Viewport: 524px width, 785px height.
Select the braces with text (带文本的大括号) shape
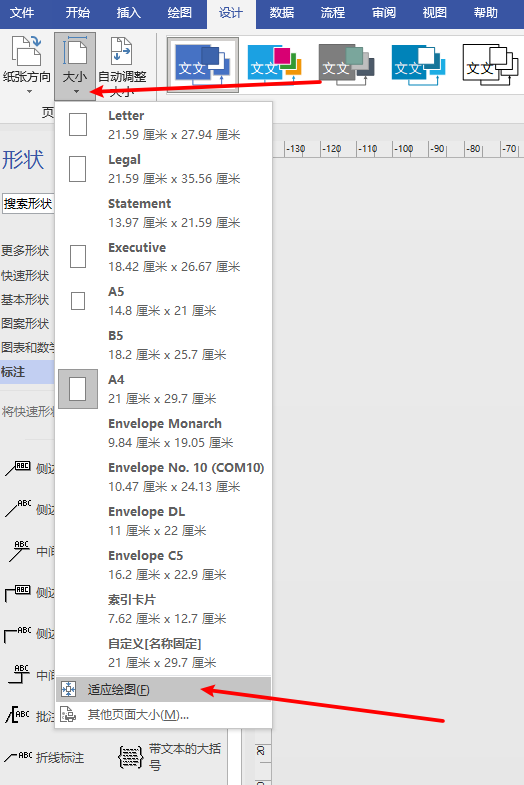(131, 756)
